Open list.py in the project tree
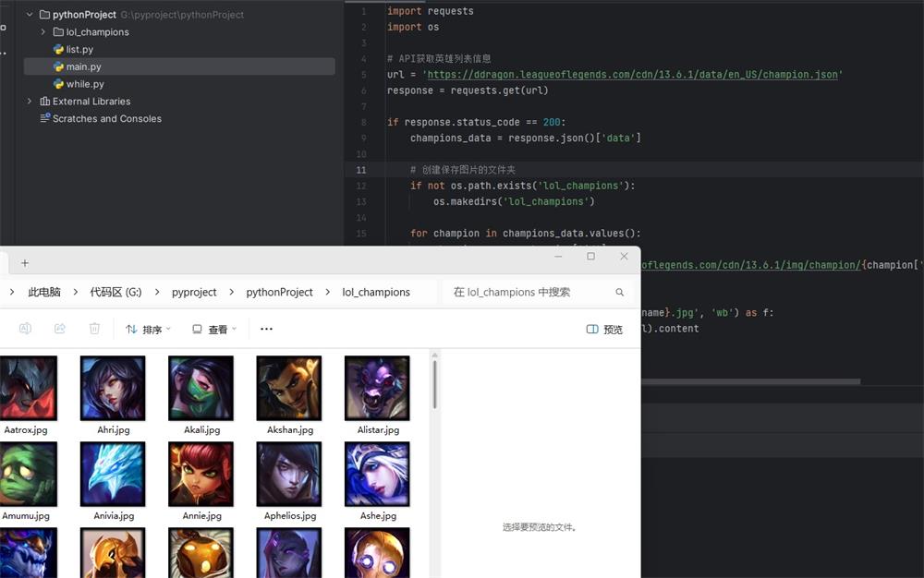The image size is (924, 578). [79, 50]
